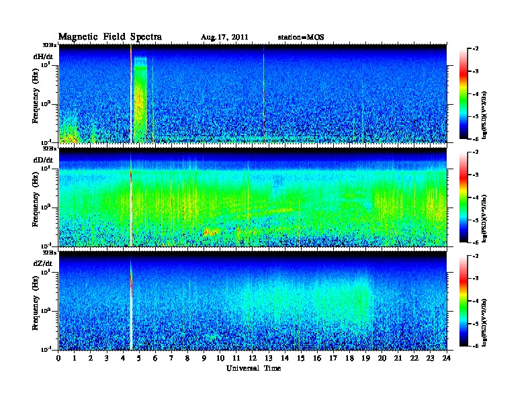Click the -4 tick of dZ/dt color scale
The image size is (532, 411).
pos(476,301)
